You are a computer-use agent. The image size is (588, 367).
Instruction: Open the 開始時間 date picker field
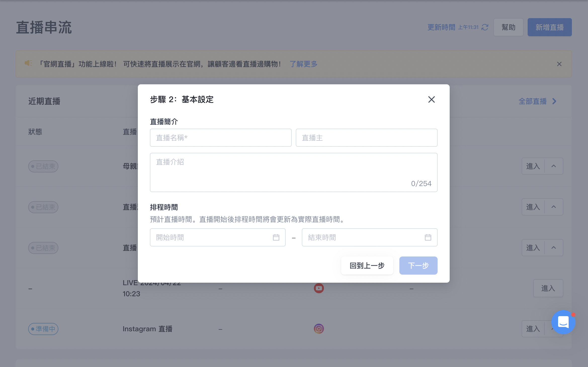[x=218, y=237]
